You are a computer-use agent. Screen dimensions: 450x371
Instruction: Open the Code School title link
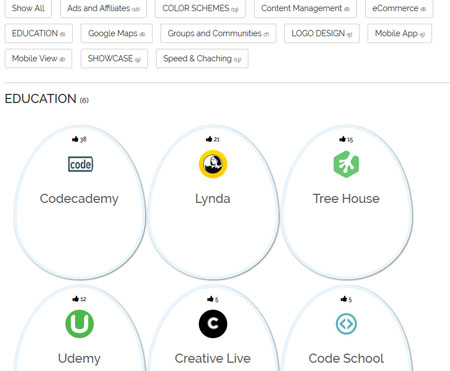346,358
